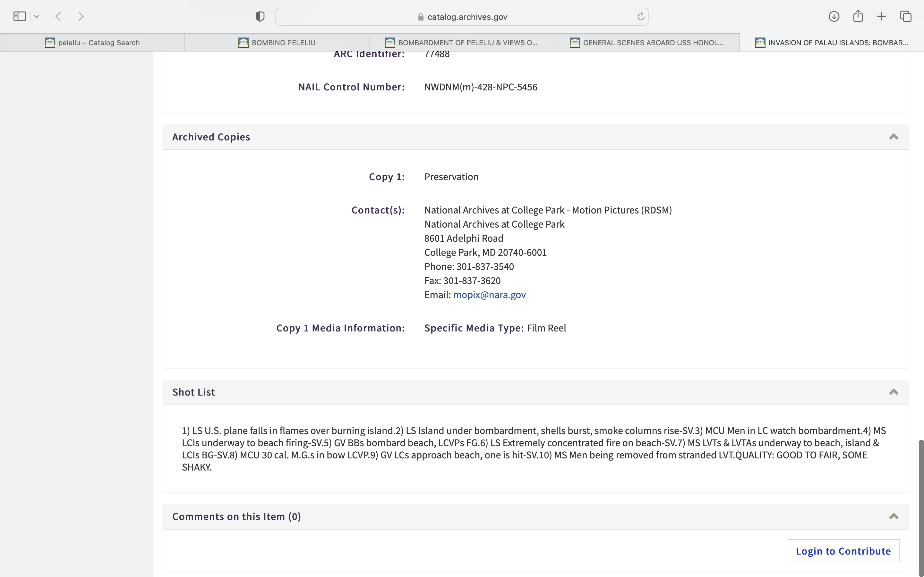The image size is (924, 577).
Task: Click the mopix@nara.gov email link
Action: pos(489,295)
